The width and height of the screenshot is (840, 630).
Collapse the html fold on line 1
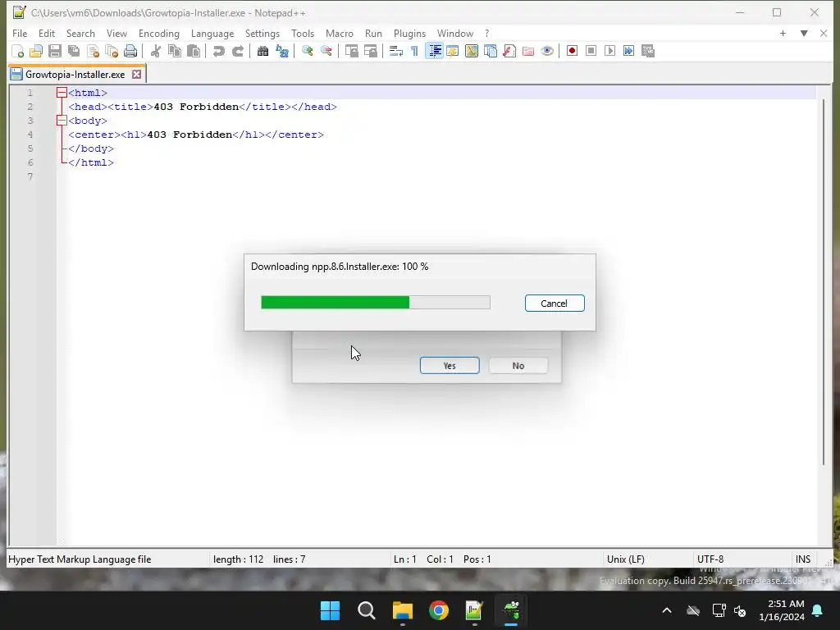[x=62, y=93]
